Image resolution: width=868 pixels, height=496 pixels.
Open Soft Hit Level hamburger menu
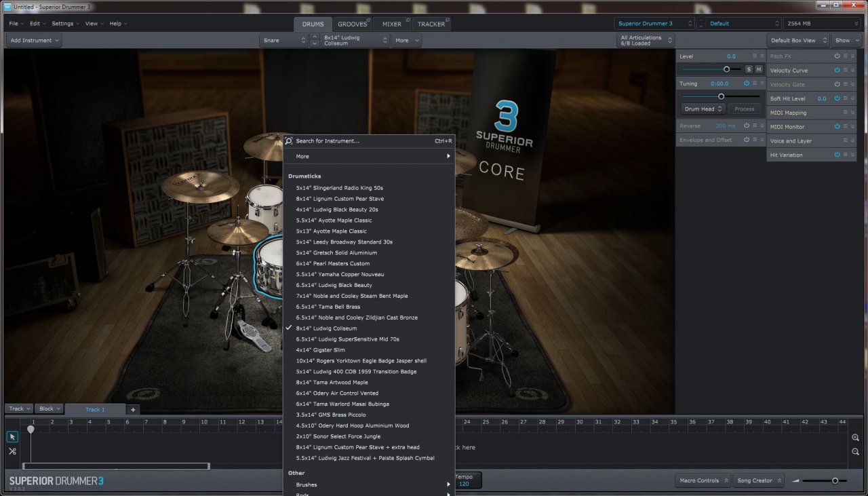[846, 98]
